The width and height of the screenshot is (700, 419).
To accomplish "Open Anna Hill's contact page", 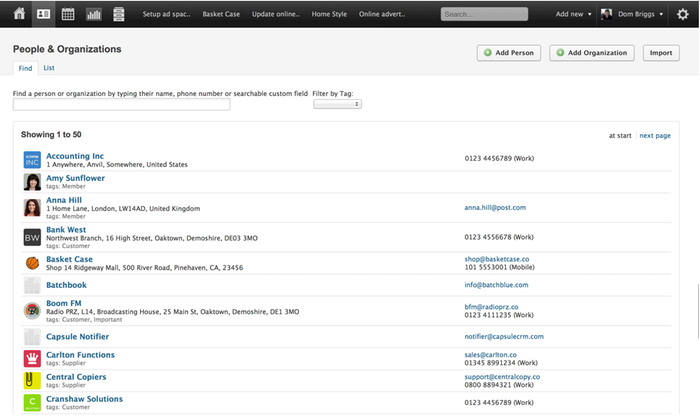I will (x=64, y=200).
